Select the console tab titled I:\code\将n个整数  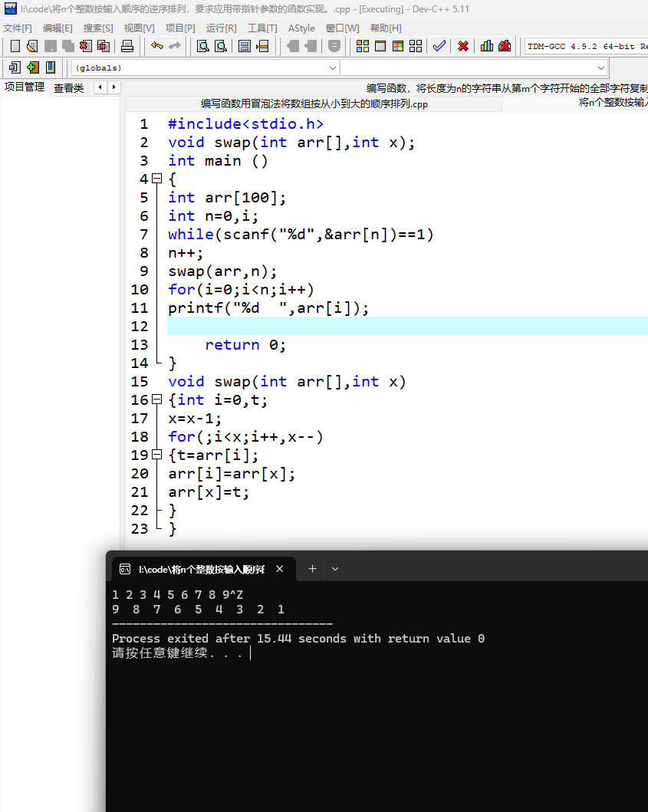pyautogui.click(x=202, y=569)
